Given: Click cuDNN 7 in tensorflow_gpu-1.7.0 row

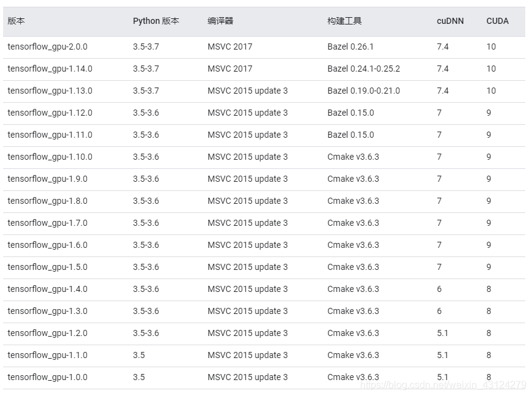Looking at the screenshot, I should [x=440, y=223].
